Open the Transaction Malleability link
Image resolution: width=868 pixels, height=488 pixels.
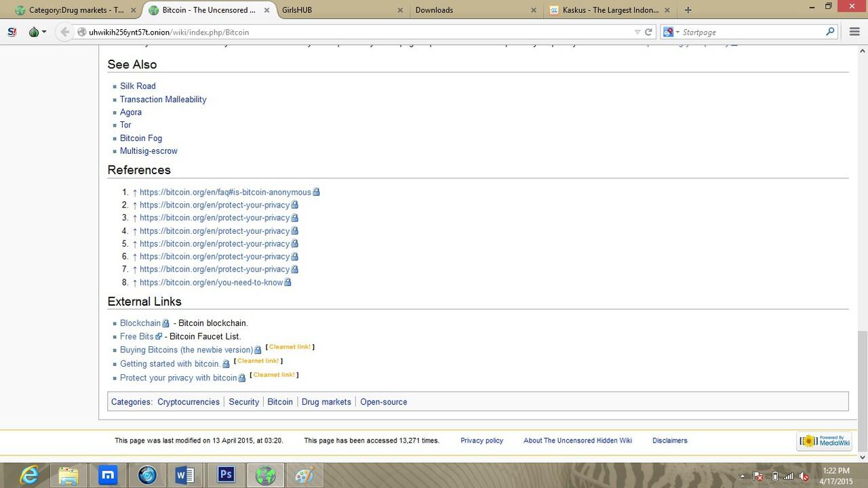[163, 99]
